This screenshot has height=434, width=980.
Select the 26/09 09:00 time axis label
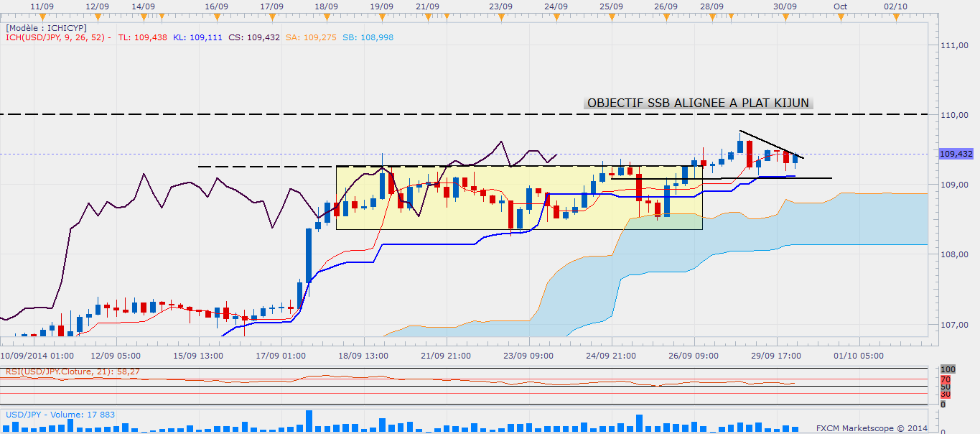[x=694, y=355]
